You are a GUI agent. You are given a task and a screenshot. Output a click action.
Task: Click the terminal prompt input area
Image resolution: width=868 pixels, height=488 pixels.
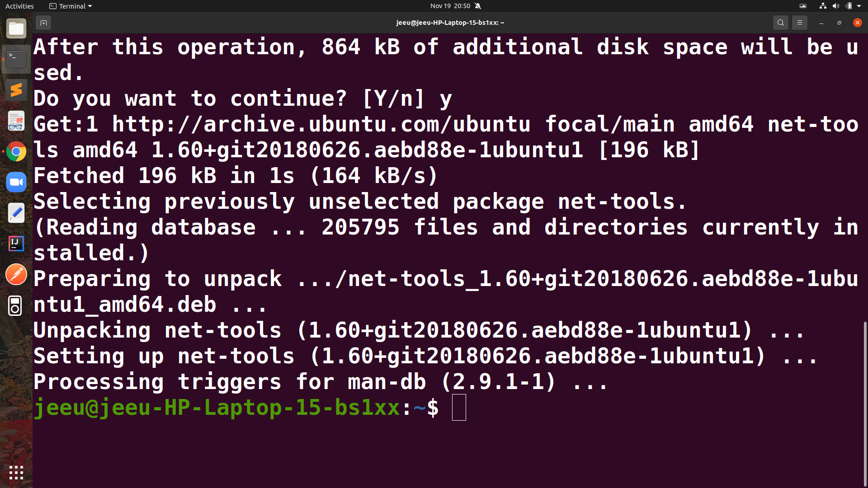click(459, 408)
